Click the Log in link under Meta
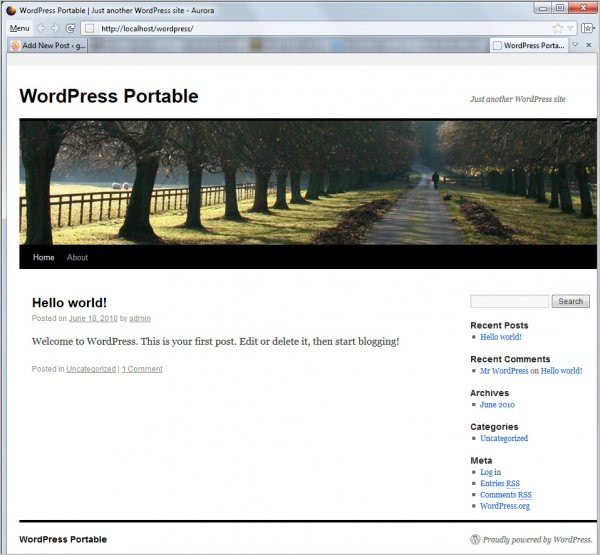Screen dimensions: 600x555 click(490, 472)
